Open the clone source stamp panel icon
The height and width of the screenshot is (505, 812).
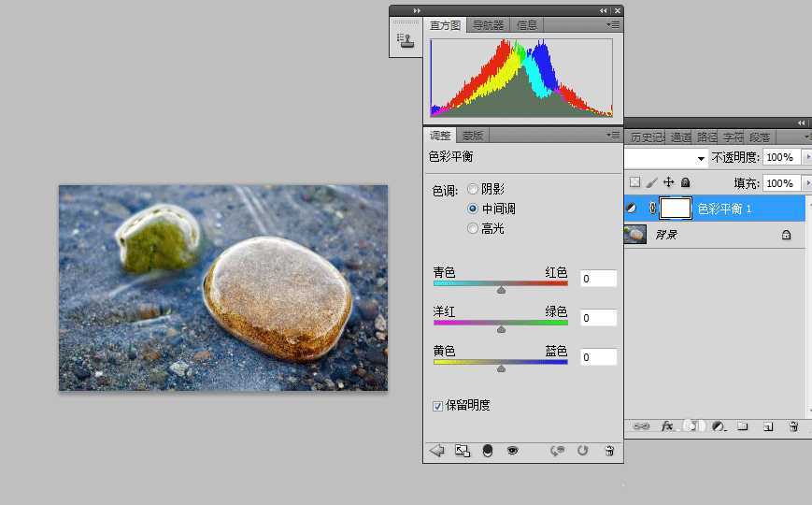[x=405, y=39]
